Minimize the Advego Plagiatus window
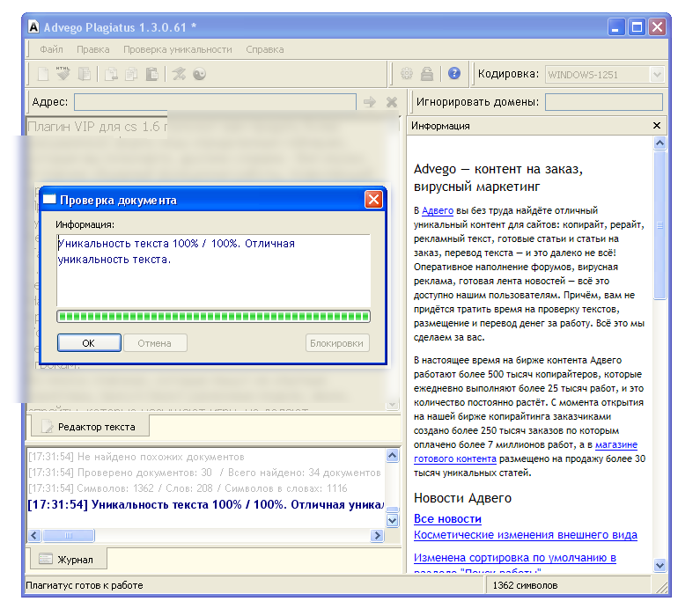678x616 pixels. tap(615, 27)
